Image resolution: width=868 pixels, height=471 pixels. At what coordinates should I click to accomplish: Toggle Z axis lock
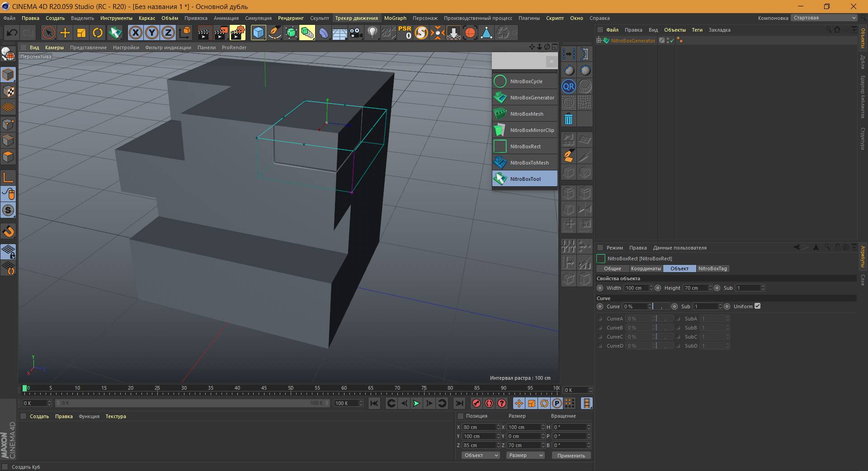[168, 33]
